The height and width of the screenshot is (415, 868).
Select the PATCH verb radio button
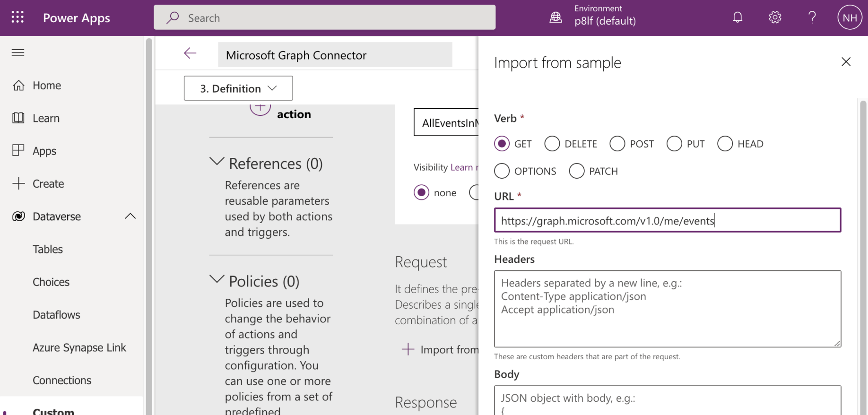576,171
